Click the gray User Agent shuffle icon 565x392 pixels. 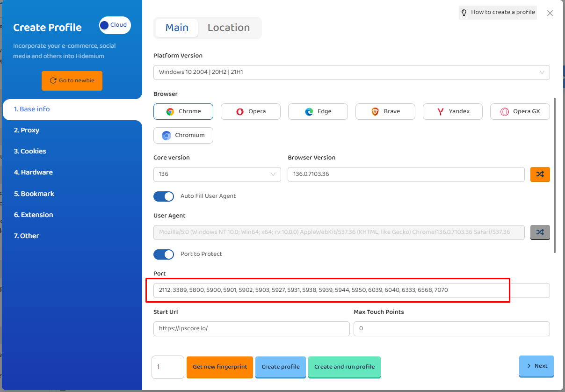click(x=540, y=232)
